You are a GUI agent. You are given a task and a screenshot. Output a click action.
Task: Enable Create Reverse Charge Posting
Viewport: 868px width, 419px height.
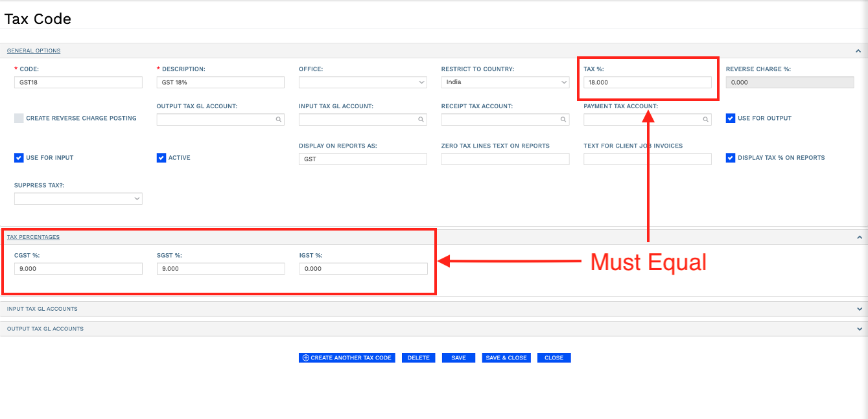[18, 118]
